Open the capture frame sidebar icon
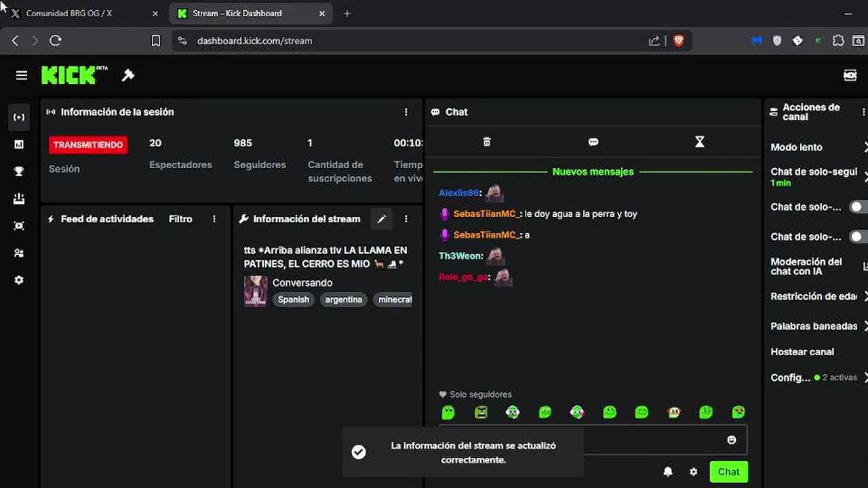The height and width of the screenshot is (488, 868). pyautogui.click(x=19, y=226)
